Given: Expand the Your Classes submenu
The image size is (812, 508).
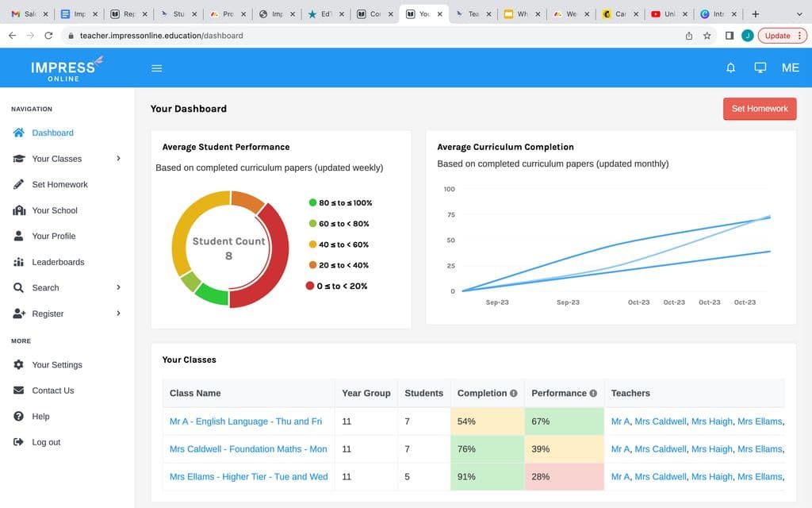Looking at the screenshot, I should [119, 158].
